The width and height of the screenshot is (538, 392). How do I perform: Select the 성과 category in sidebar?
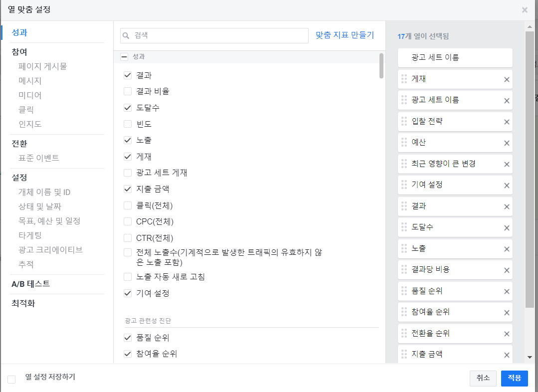point(19,32)
